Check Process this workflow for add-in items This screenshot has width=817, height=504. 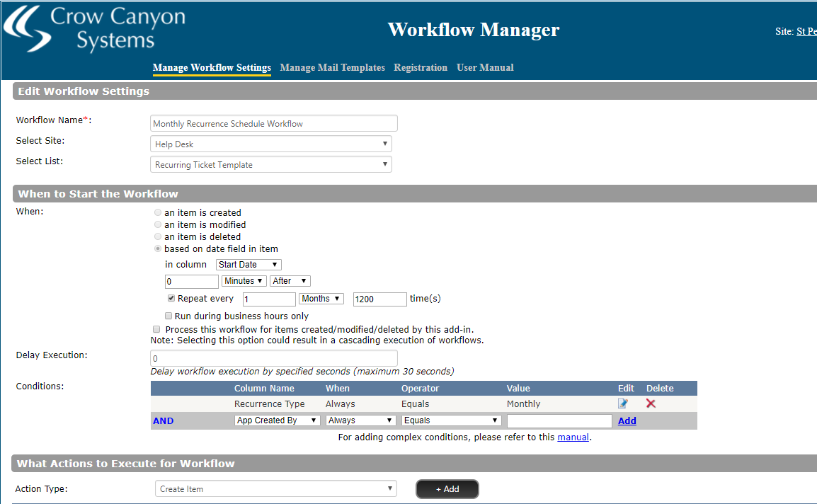click(156, 329)
